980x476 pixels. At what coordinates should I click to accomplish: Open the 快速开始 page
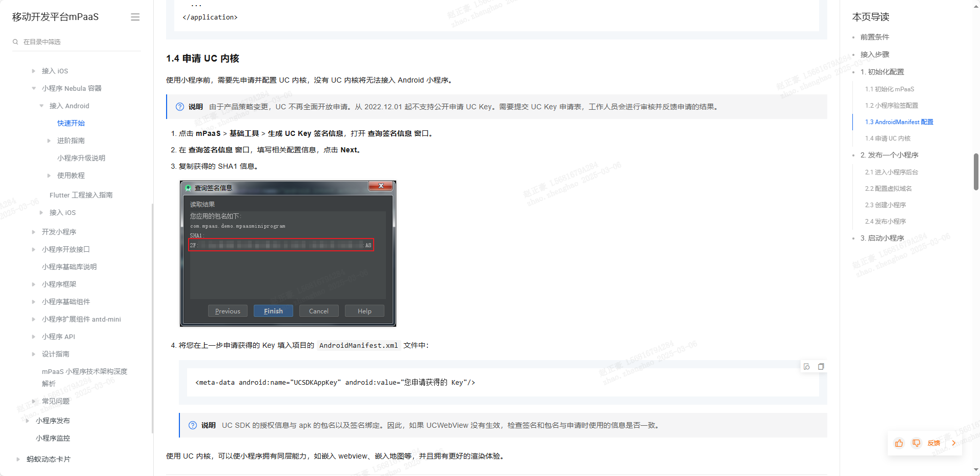71,123
